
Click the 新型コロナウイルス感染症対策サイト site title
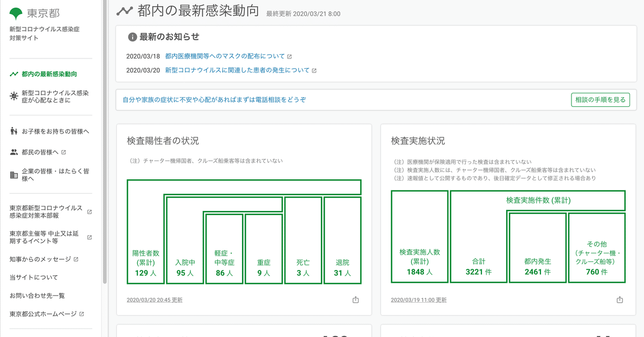coord(45,34)
